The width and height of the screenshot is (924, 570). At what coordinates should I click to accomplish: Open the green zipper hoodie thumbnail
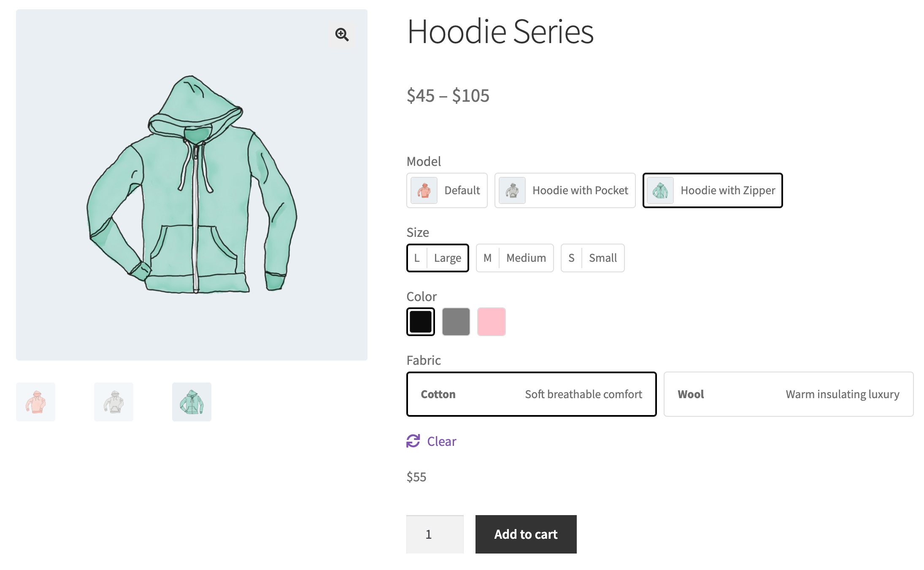[x=192, y=402]
